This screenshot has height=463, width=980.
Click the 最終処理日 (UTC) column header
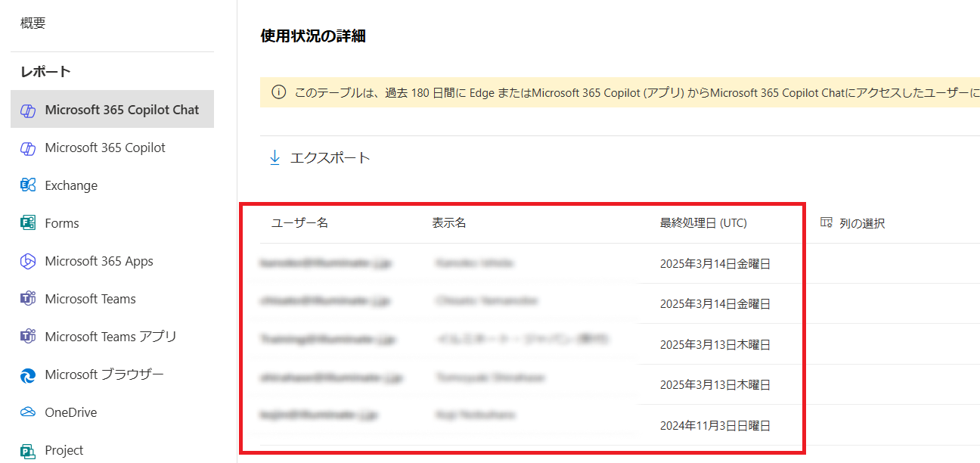pos(703,222)
